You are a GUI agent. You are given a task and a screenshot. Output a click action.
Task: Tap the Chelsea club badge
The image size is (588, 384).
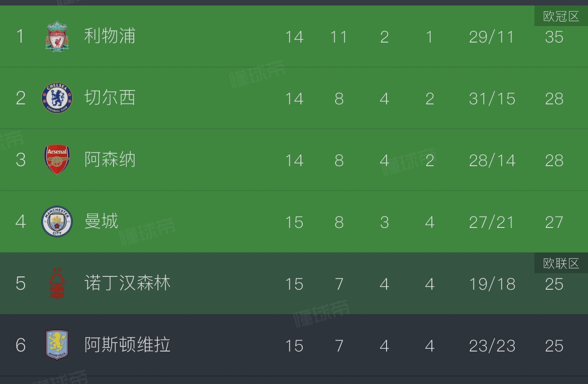coord(57,98)
